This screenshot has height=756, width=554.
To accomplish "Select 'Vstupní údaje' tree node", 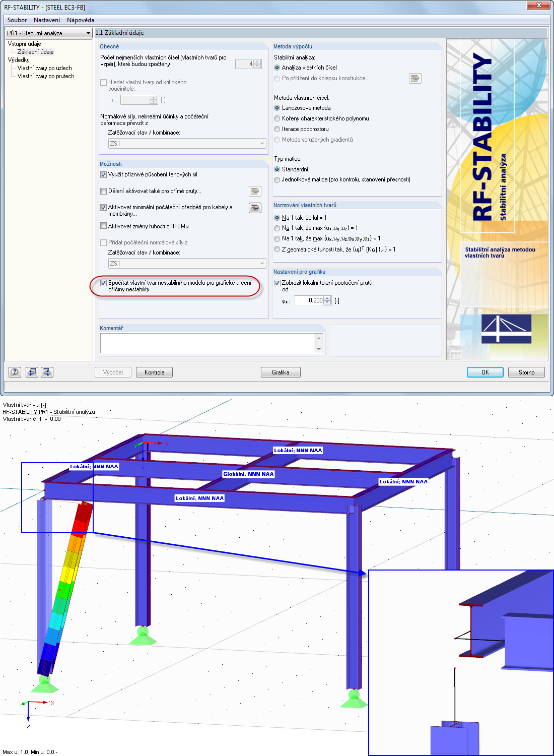I will (x=24, y=44).
